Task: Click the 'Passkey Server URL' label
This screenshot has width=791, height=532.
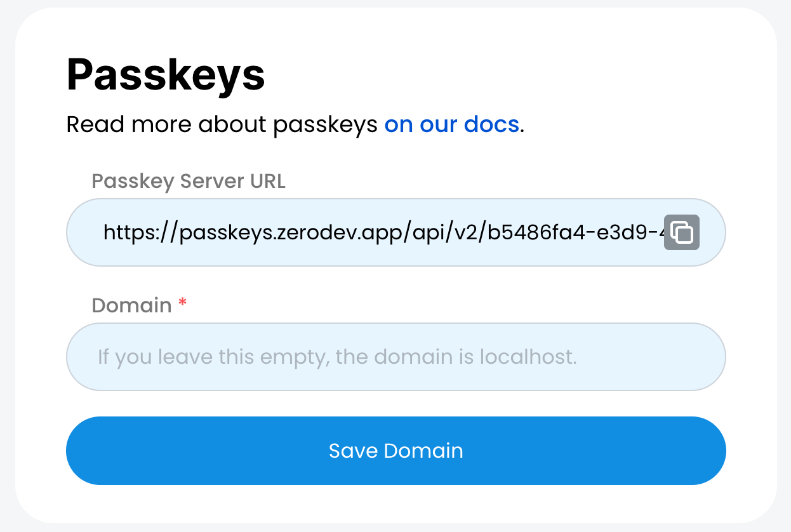Action: coord(189,182)
